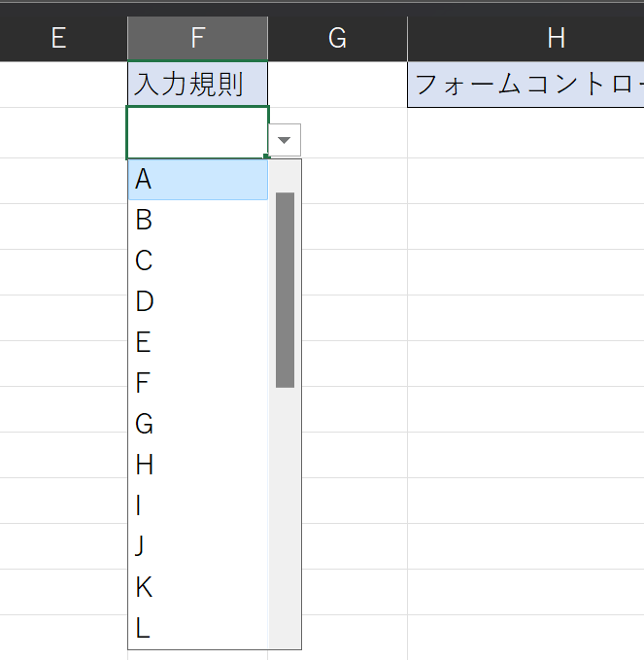Select D in the dropdown list
Image resolution: width=644 pixels, height=660 pixels.
[x=198, y=302]
